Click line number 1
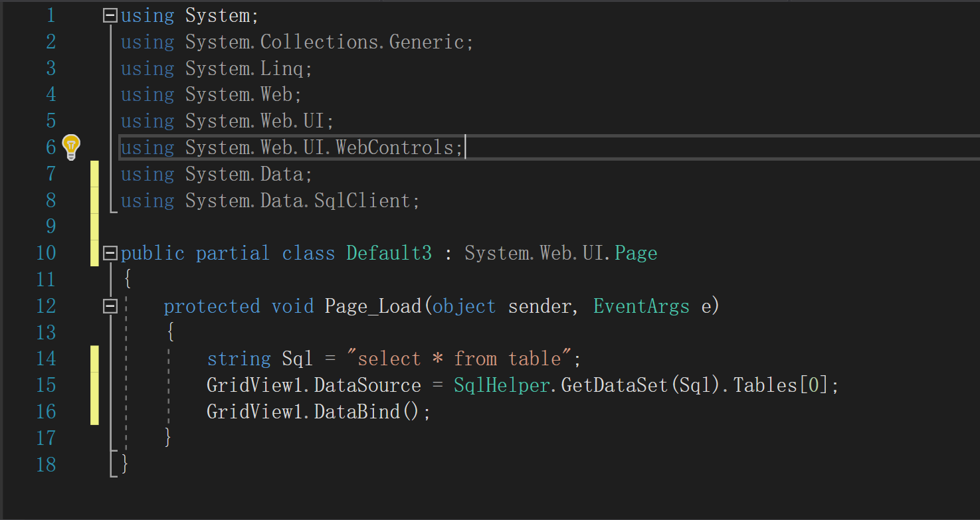980x520 pixels. point(50,15)
